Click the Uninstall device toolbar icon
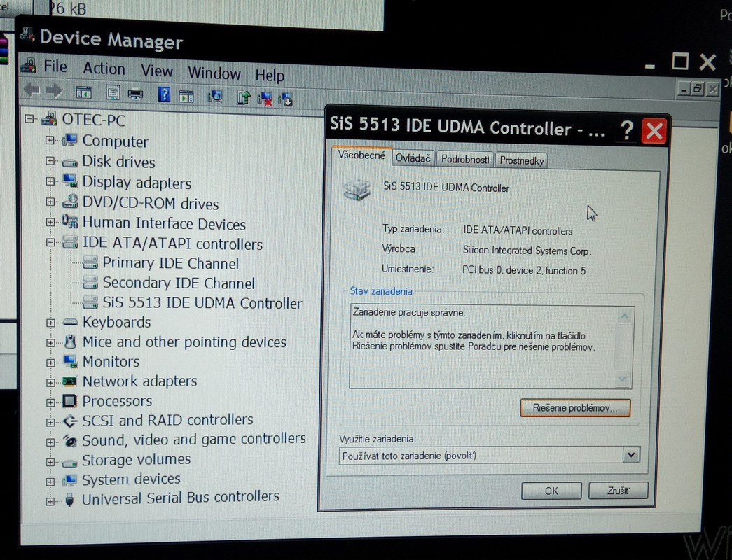The image size is (732, 560). tap(285, 99)
